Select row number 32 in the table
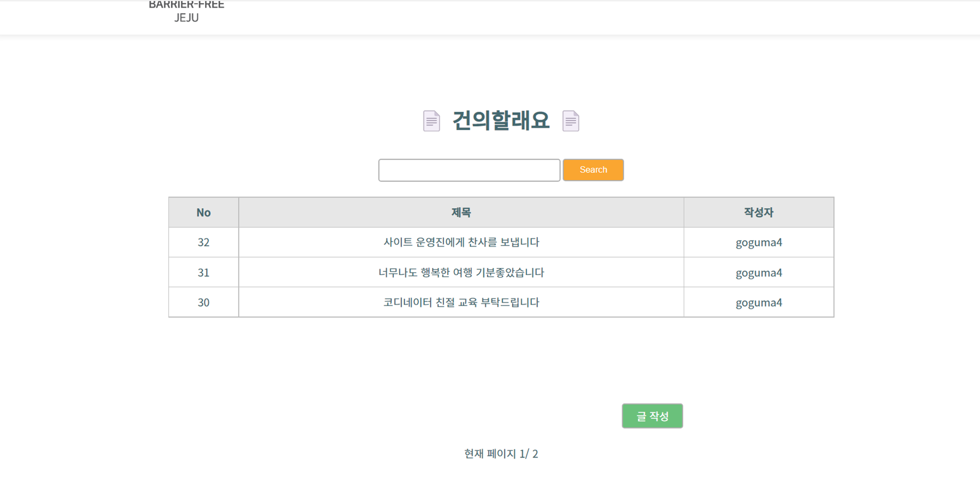Image resolution: width=980 pixels, height=486 pixels. [203, 242]
